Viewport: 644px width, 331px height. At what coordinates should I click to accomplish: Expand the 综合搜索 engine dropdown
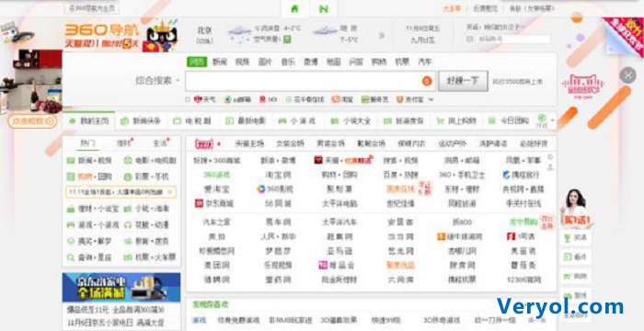(178, 81)
